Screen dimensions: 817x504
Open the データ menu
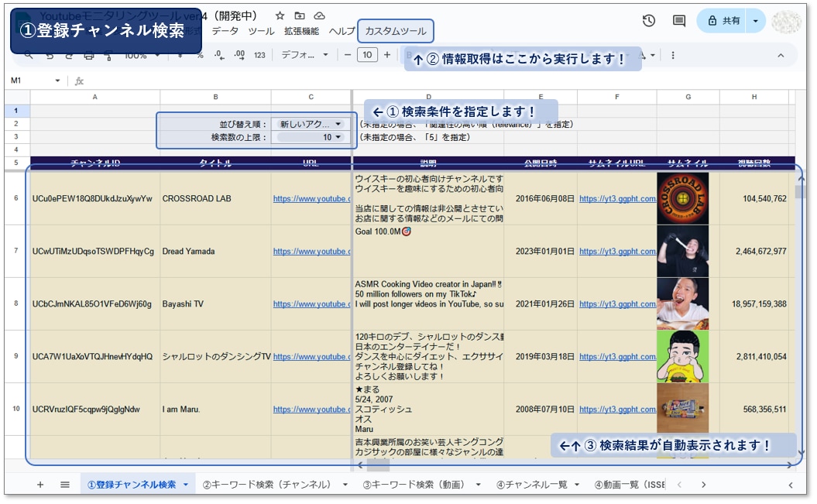click(x=225, y=31)
